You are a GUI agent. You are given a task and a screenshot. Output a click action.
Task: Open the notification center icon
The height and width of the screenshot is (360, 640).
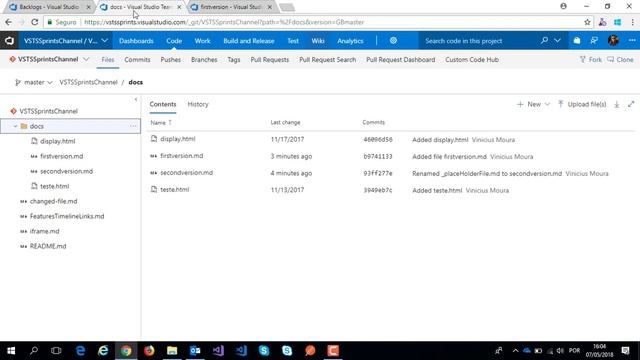click(x=625, y=351)
